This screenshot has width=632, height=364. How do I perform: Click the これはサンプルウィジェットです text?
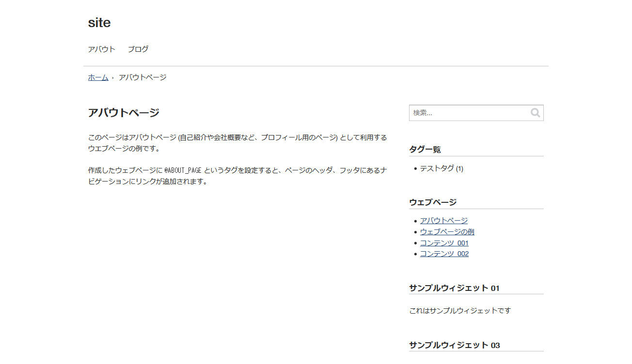(x=460, y=310)
